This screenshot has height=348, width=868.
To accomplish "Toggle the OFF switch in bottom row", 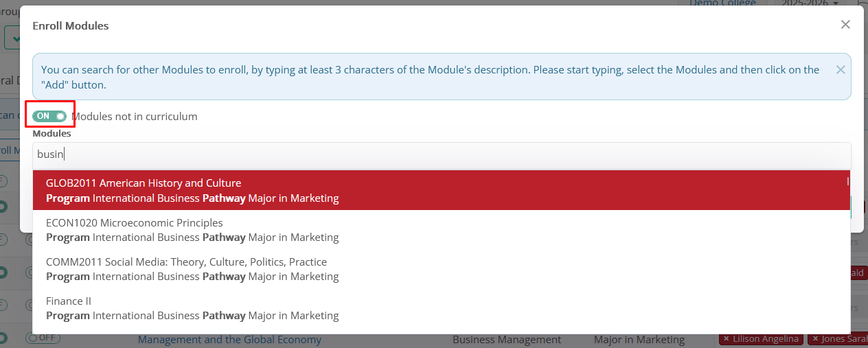I will [x=43, y=338].
